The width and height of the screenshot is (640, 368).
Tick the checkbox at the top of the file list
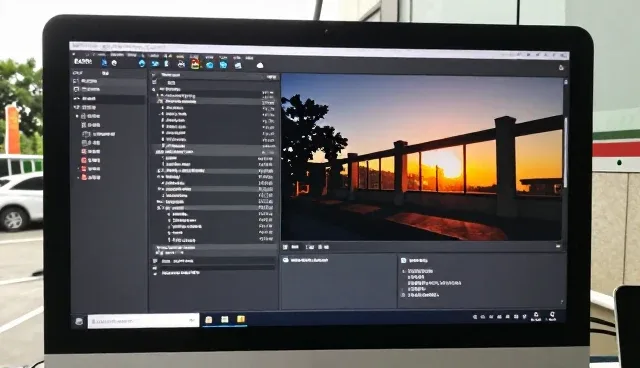(154, 82)
